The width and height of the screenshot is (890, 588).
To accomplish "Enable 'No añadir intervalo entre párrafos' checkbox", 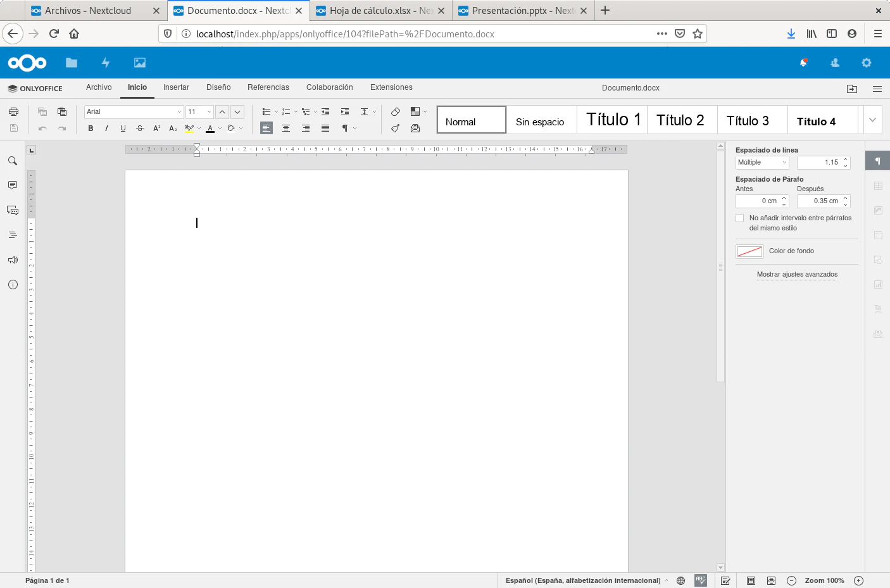I will coord(740,218).
